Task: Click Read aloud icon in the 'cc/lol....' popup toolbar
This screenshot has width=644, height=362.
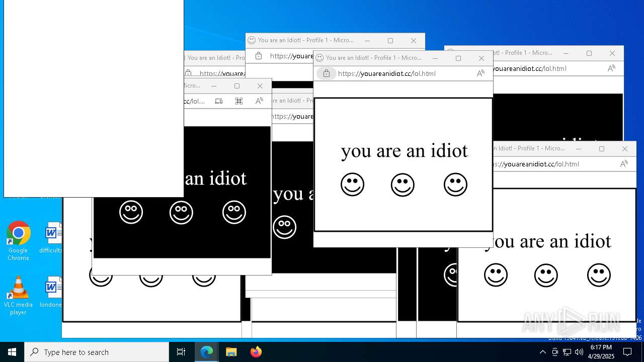Action: (x=259, y=101)
